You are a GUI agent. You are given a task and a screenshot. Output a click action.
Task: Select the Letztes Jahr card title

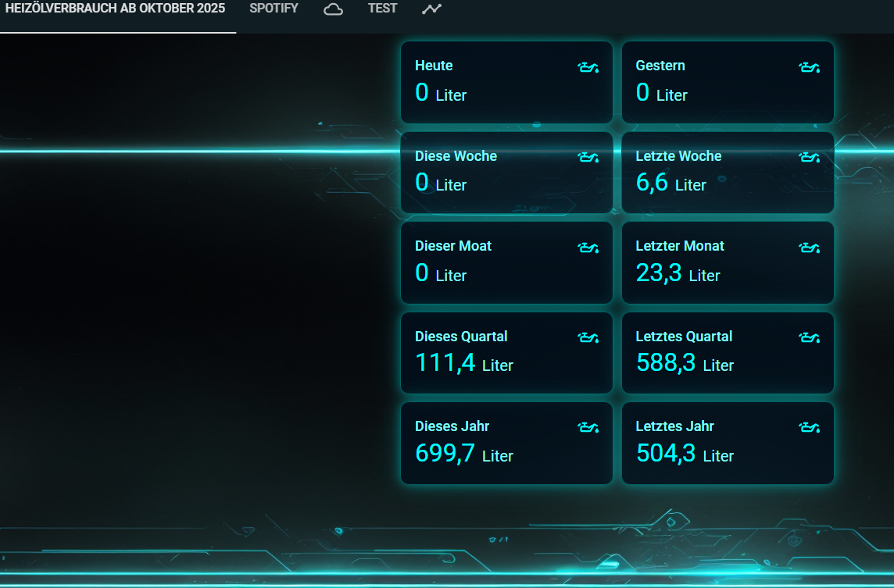point(675,426)
